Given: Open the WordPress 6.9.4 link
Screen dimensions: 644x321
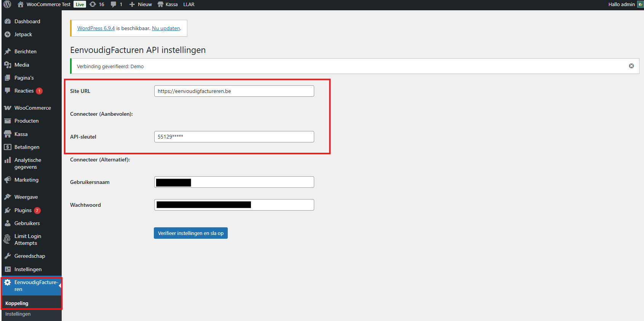Looking at the screenshot, I should [x=96, y=28].
